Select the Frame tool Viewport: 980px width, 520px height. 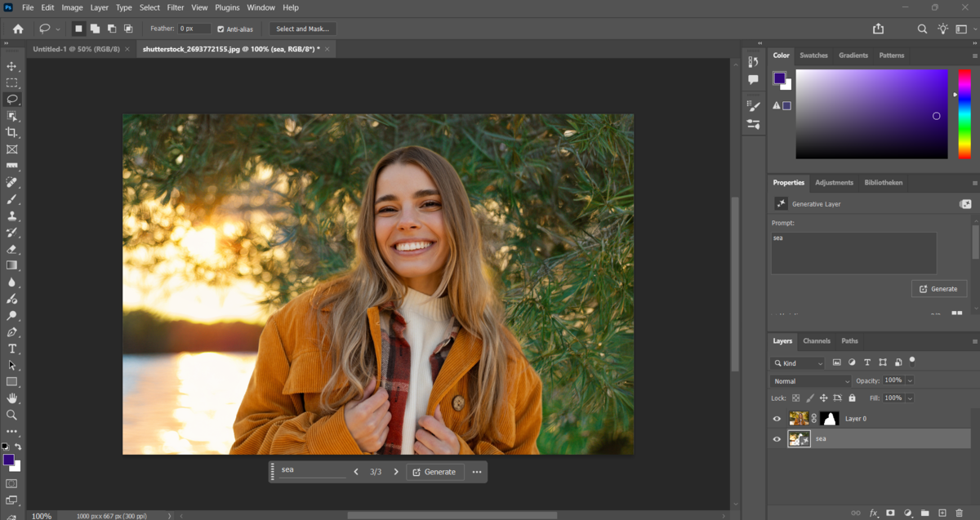pyautogui.click(x=12, y=149)
